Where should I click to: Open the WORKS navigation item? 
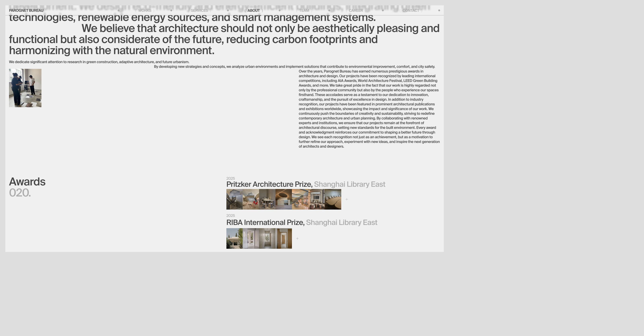[144, 10]
